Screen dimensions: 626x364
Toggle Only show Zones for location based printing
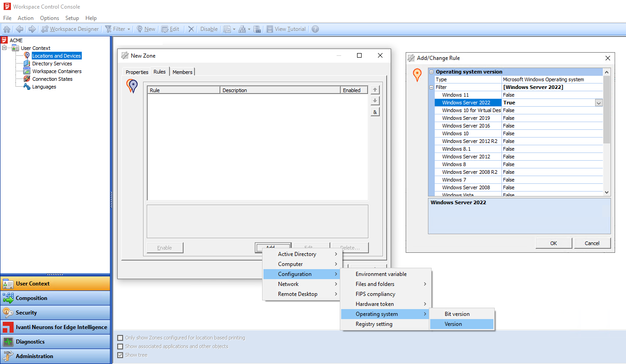[120, 338]
